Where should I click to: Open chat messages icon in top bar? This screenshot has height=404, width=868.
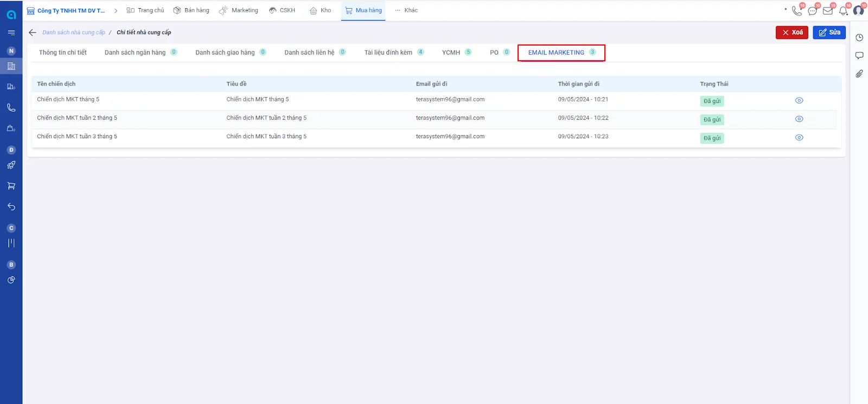[812, 10]
